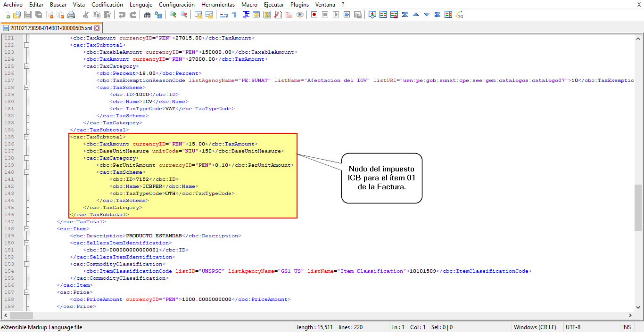The height and width of the screenshot is (332, 644).
Task: Start recording a macro
Action: coord(314,15)
